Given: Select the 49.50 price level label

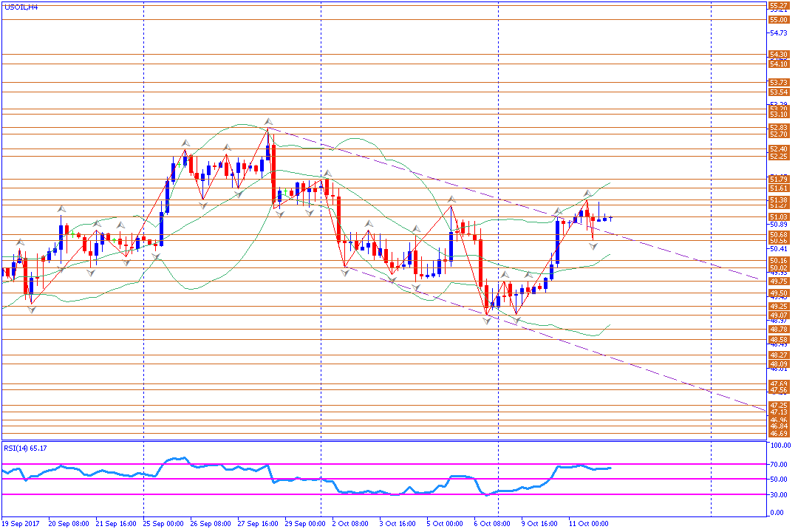Looking at the screenshot, I should [x=779, y=294].
